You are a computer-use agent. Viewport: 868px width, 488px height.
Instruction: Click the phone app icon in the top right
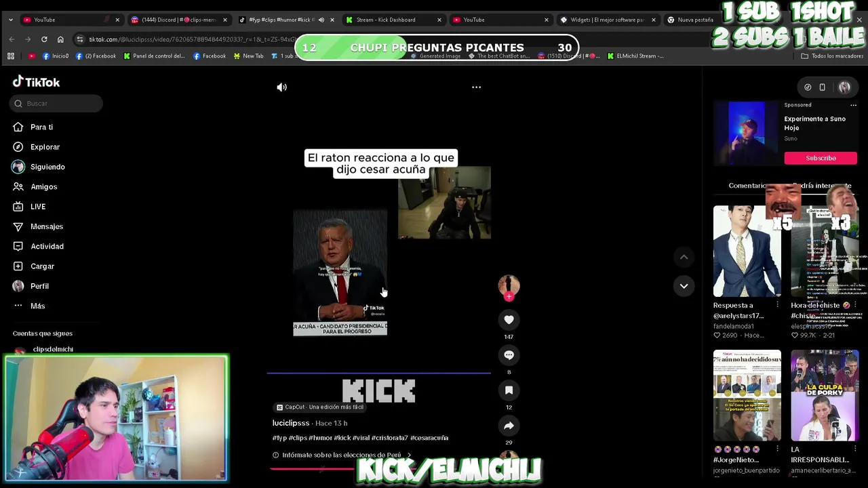(x=822, y=87)
